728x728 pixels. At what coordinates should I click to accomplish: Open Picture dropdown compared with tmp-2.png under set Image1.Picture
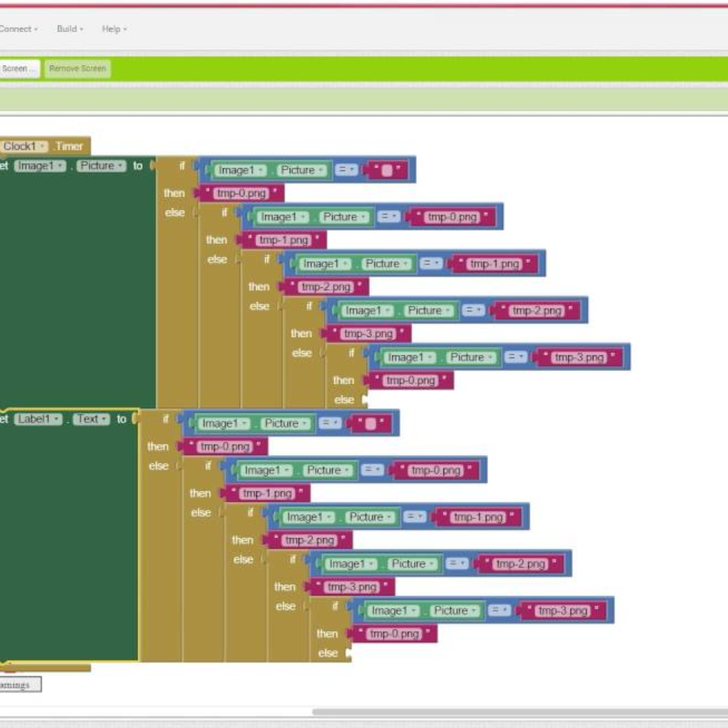[x=430, y=311]
